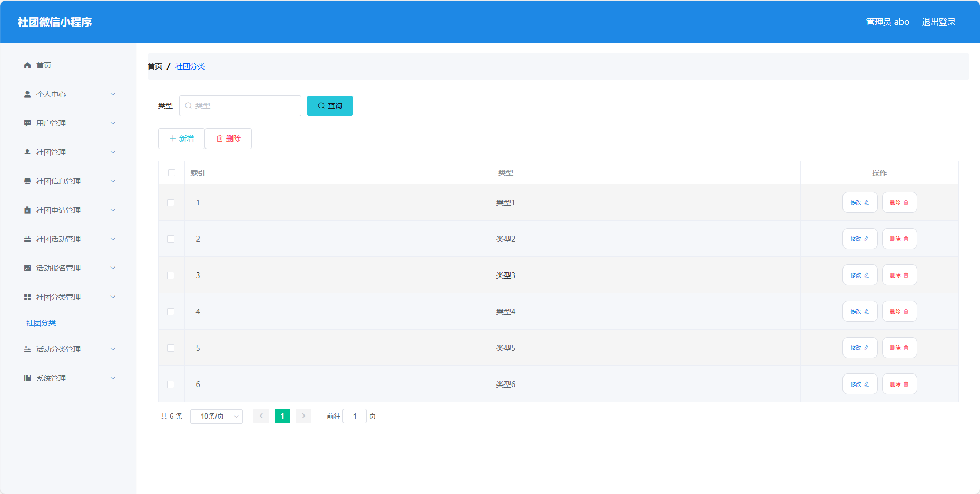
Task: Toggle the select-all checkbox in table header
Action: tap(172, 173)
